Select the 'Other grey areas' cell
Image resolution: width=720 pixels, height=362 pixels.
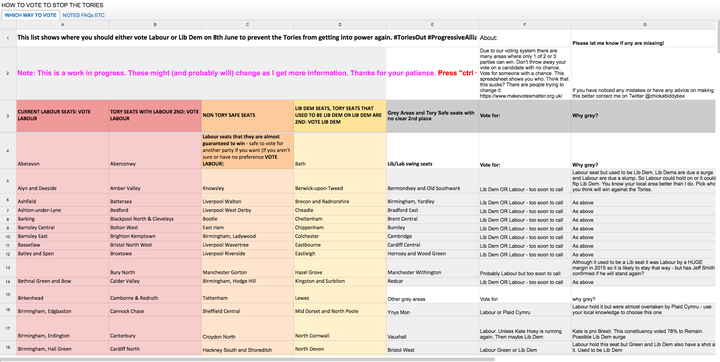[x=432, y=294]
